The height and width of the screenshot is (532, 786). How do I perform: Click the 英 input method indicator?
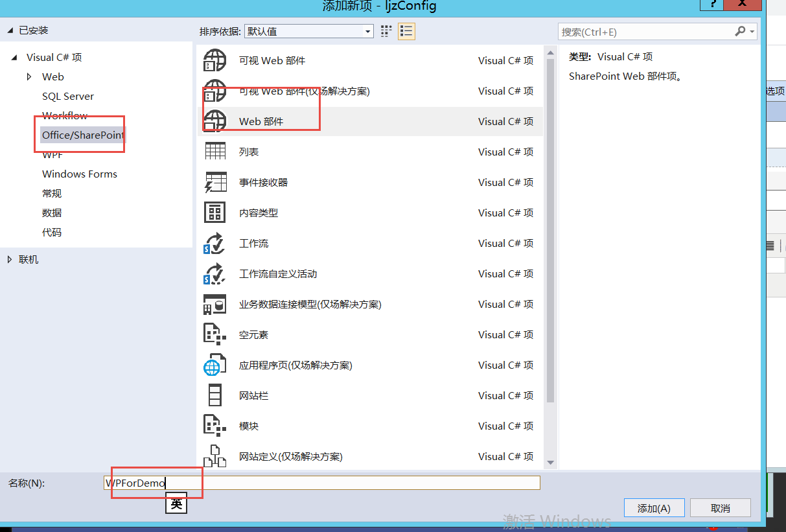click(176, 503)
